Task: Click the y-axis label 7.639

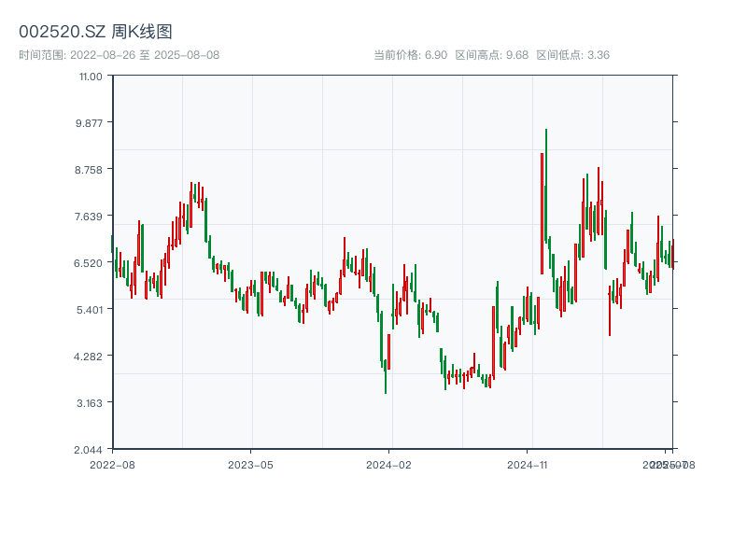Action: (89, 217)
